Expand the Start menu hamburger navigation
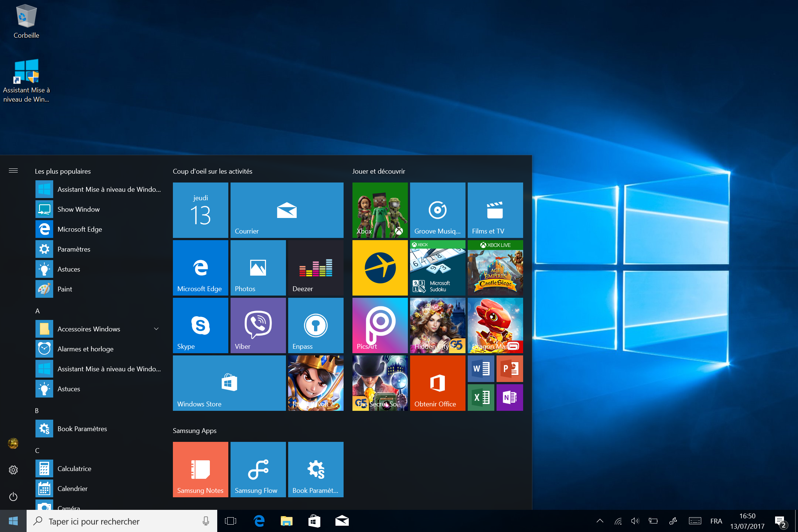This screenshot has width=798, height=532. click(13, 170)
